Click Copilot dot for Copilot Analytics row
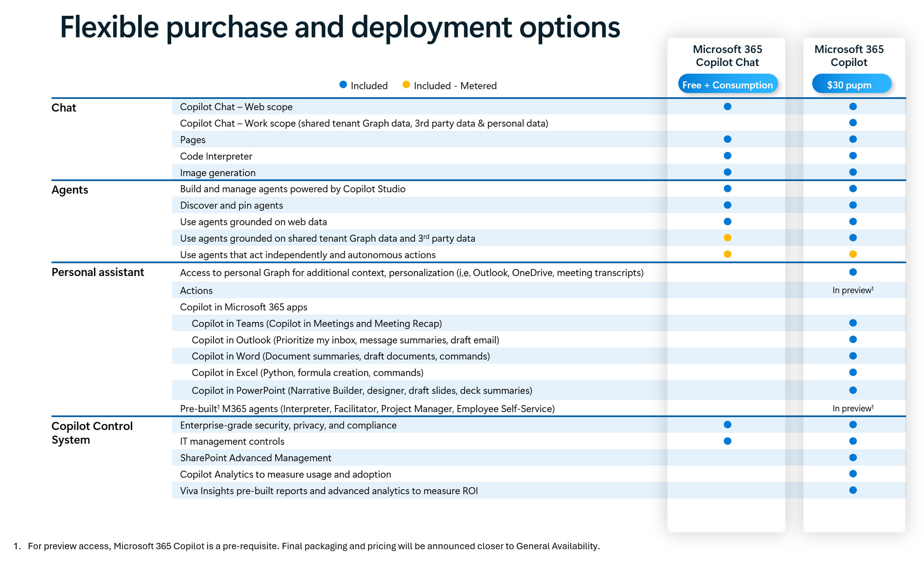The width and height of the screenshot is (924, 564). 853,474
